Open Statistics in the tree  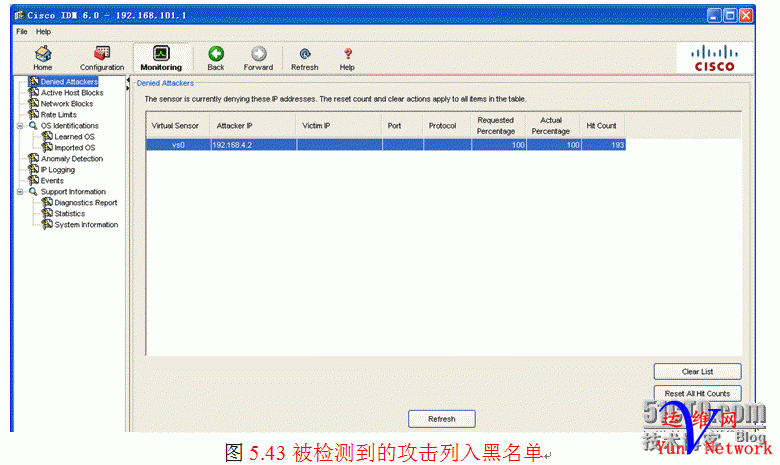[x=70, y=213]
